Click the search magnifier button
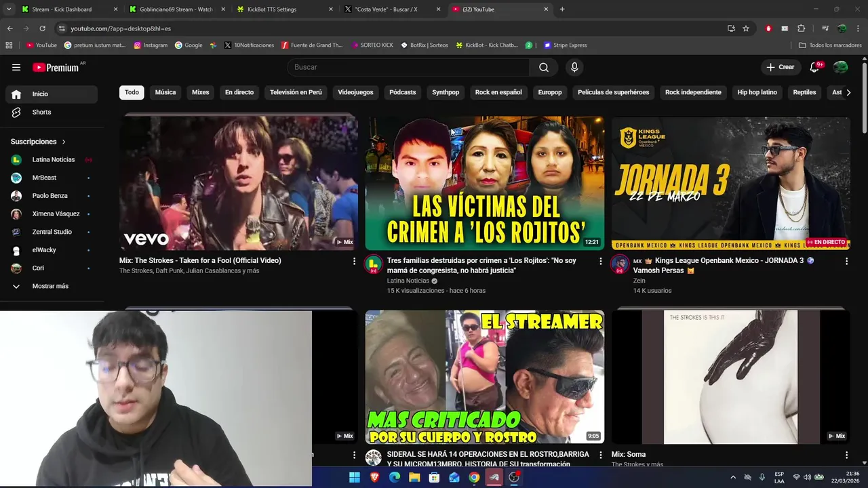868x488 pixels. tap(544, 67)
